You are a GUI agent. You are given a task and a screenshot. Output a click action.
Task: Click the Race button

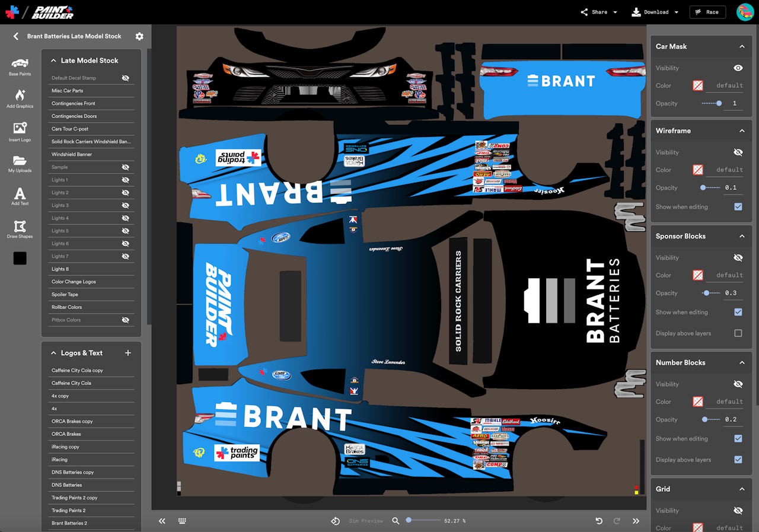click(707, 12)
